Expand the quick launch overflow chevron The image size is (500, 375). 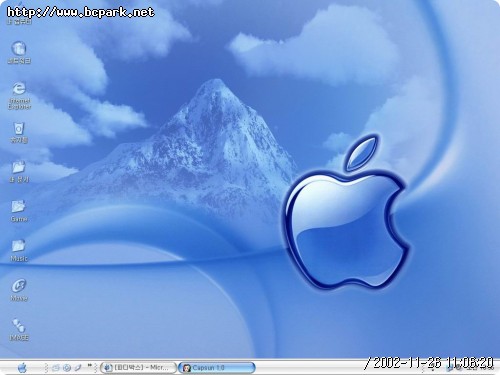point(89,366)
